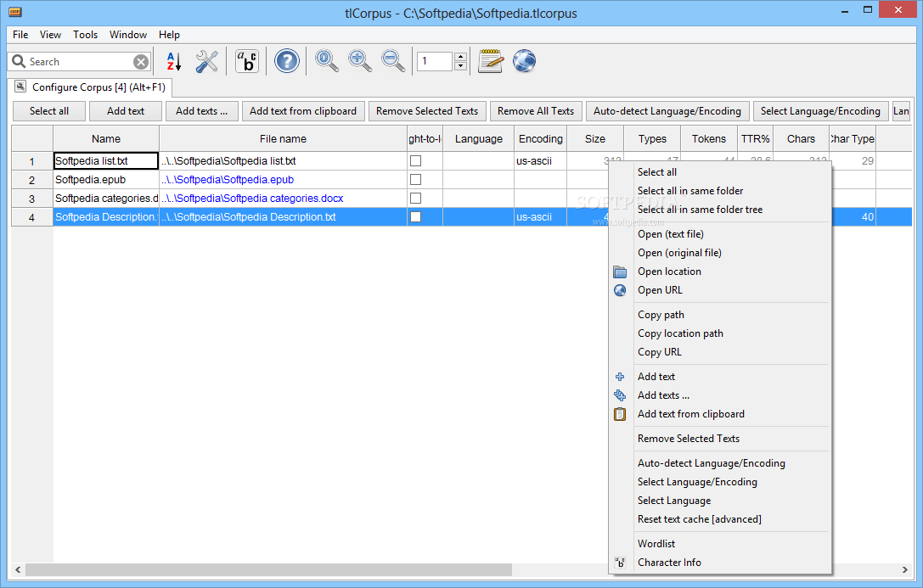Choose 'Copy URL' from context menu
The image size is (923, 588).
pyautogui.click(x=720, y=353)
